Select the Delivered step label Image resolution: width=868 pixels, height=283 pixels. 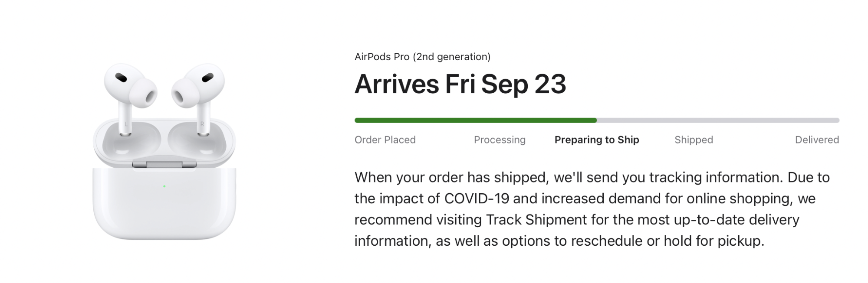tap(817, 140)
